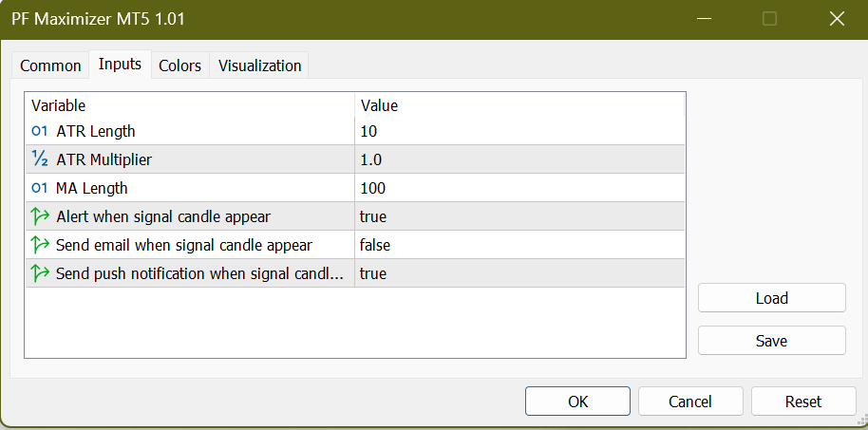The image size is (868, 430).
Task: Click the ATR Length integer type icon
Action: tap(40, 131)
